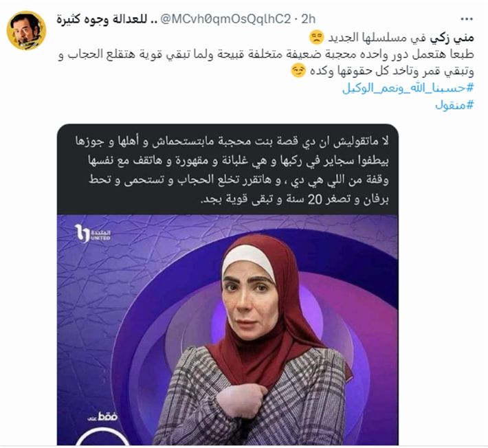Open the @MCvh0qmOsQqlhC2 handle link

(x=225, y=19)
